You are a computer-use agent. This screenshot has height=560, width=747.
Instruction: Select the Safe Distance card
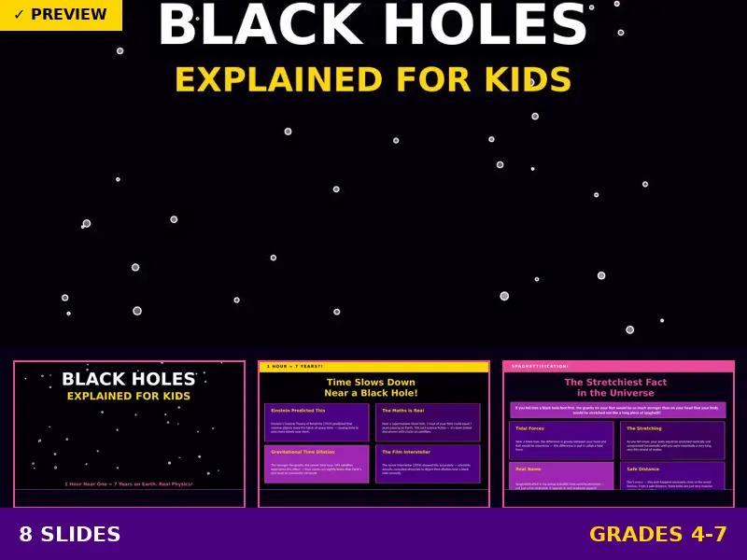click(x=672, y=476)
